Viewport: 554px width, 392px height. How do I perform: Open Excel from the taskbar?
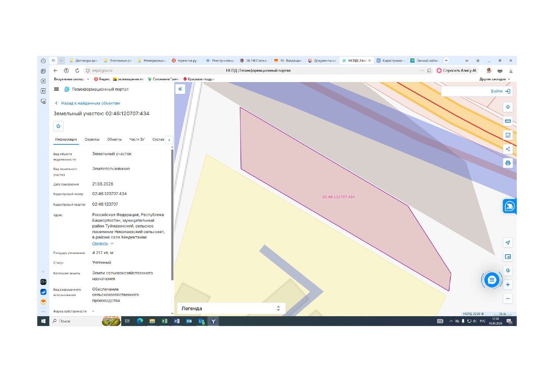point(164,321)
